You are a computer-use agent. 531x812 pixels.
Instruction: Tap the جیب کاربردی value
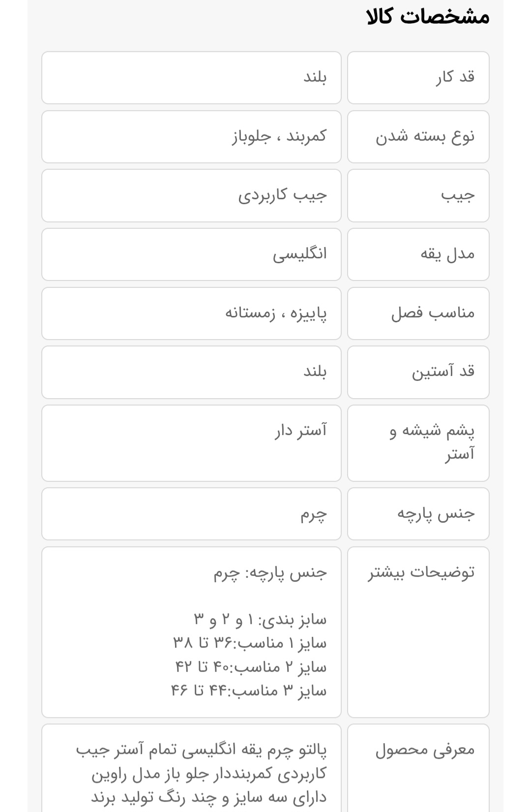pos(283,195)
